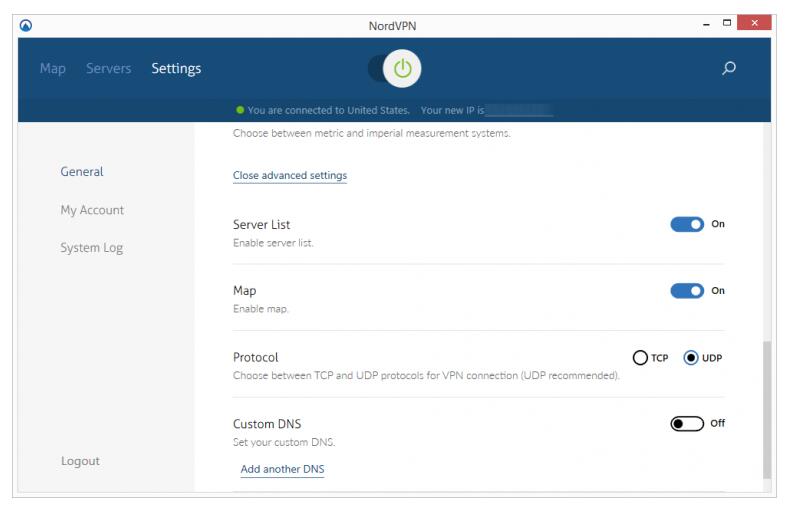
Task: Switch to the Servers tab
Action: (x=109, y=68)
